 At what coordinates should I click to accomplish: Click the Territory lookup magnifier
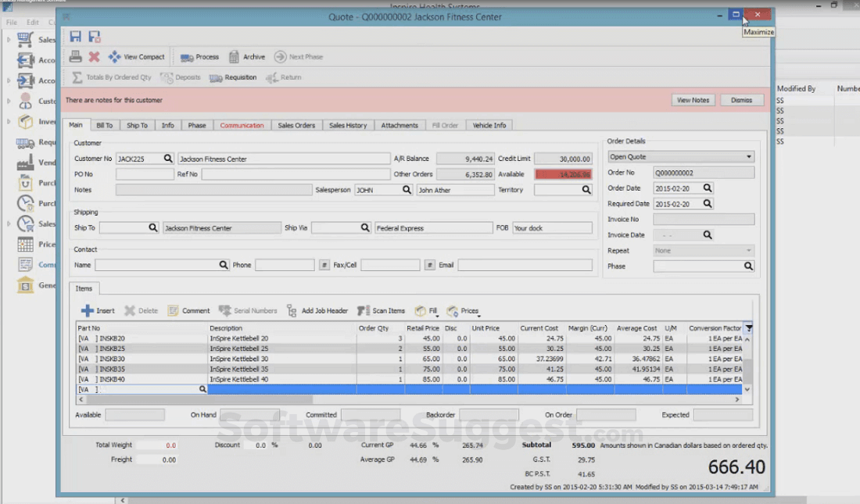pyautogui.click(x=586, y=190)
